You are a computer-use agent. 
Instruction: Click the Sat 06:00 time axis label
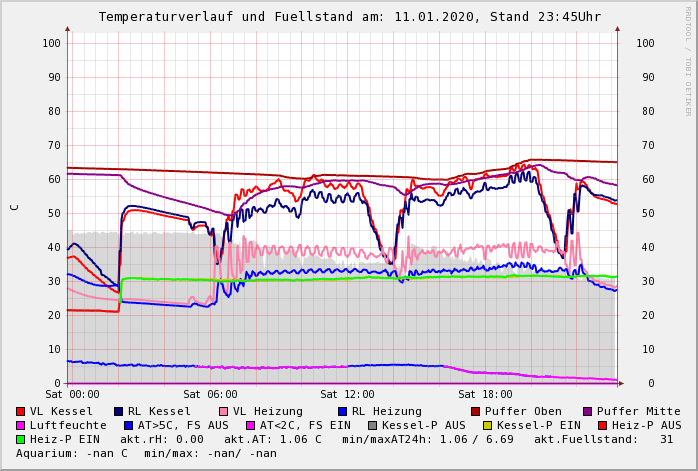[210, 395]
